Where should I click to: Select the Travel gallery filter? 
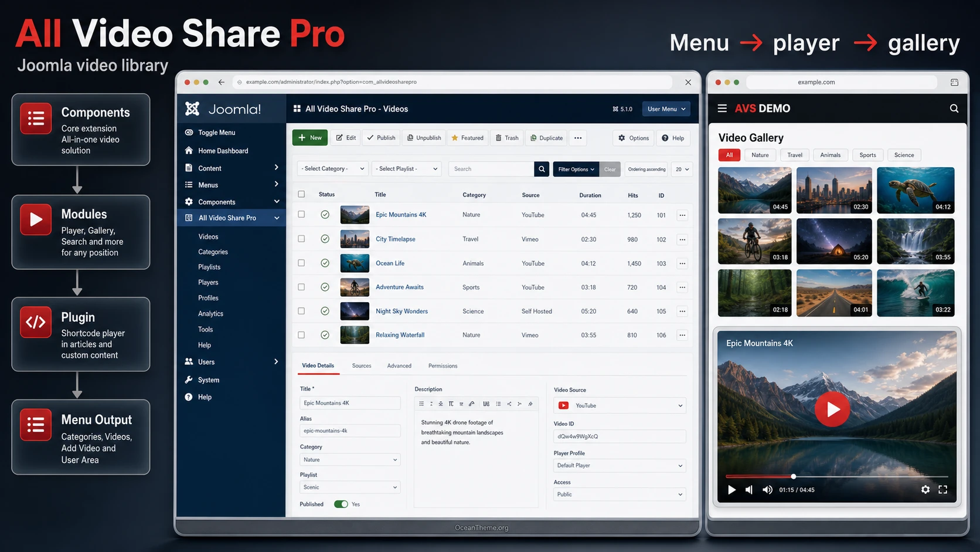click(795, 155)
